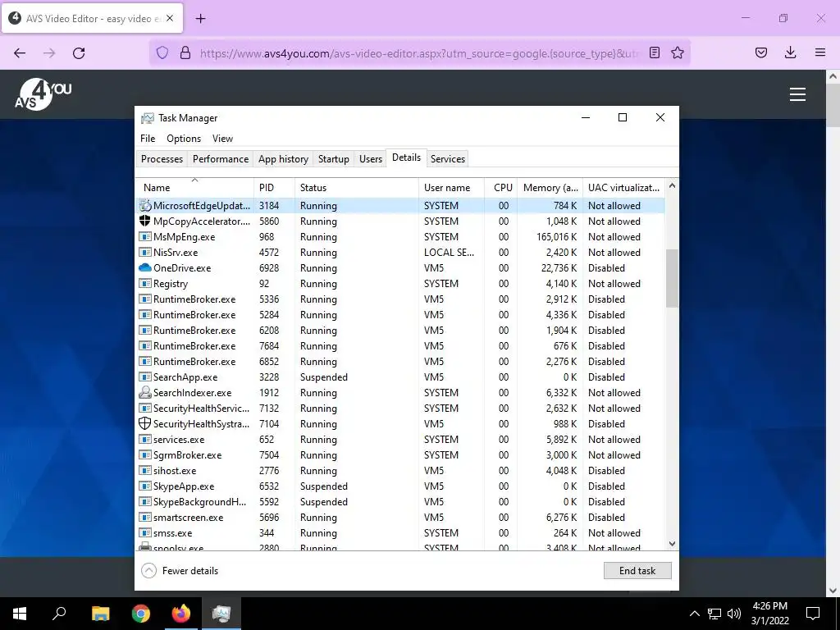Screen dimensions: 840x630
Task: Open Firefox downloads panel
Action: pyautogui.click(x=790, y=52)
